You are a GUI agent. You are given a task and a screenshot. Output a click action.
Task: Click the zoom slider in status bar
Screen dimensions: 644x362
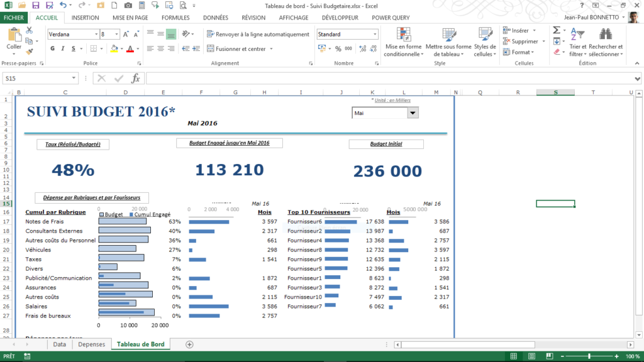click(589, 356)
